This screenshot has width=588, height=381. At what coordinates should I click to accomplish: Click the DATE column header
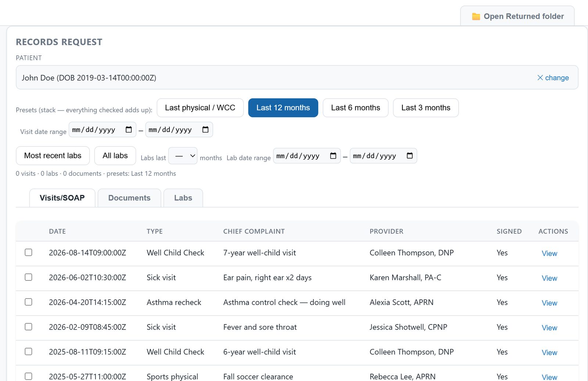click(57, 231)
